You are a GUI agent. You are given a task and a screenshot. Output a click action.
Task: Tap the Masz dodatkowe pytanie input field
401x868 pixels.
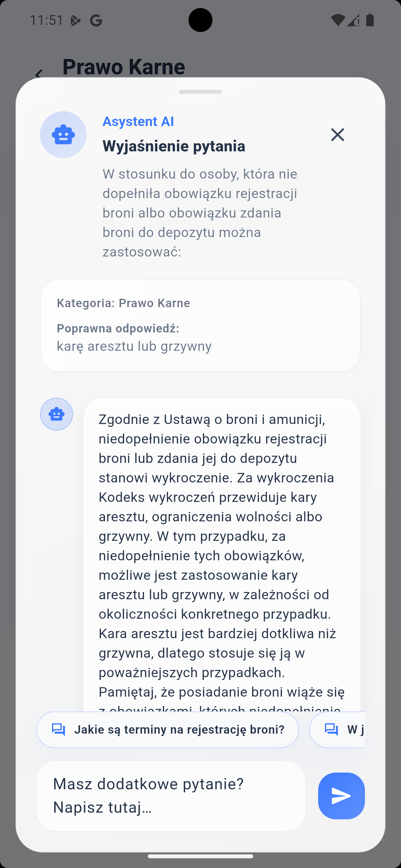pos(172,796)
